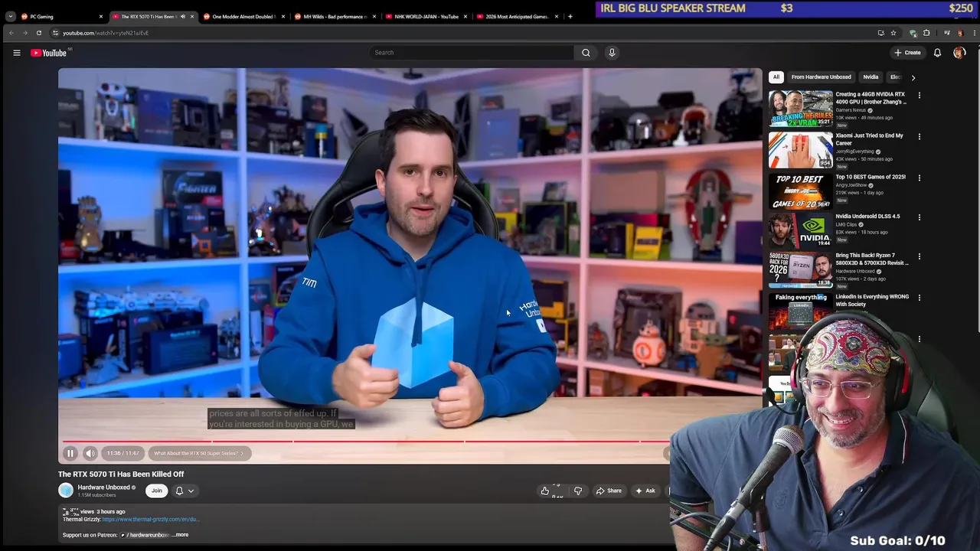Close the PC Gaming tab

(x=101, y=16)
